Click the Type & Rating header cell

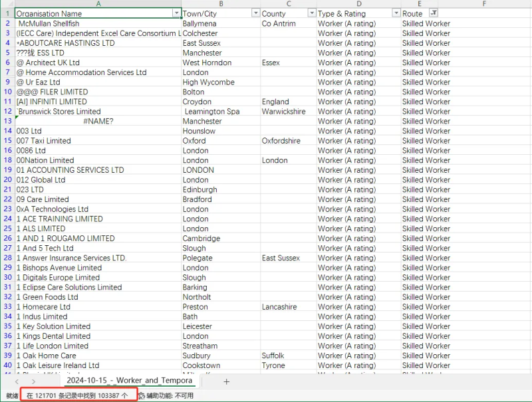359,13
